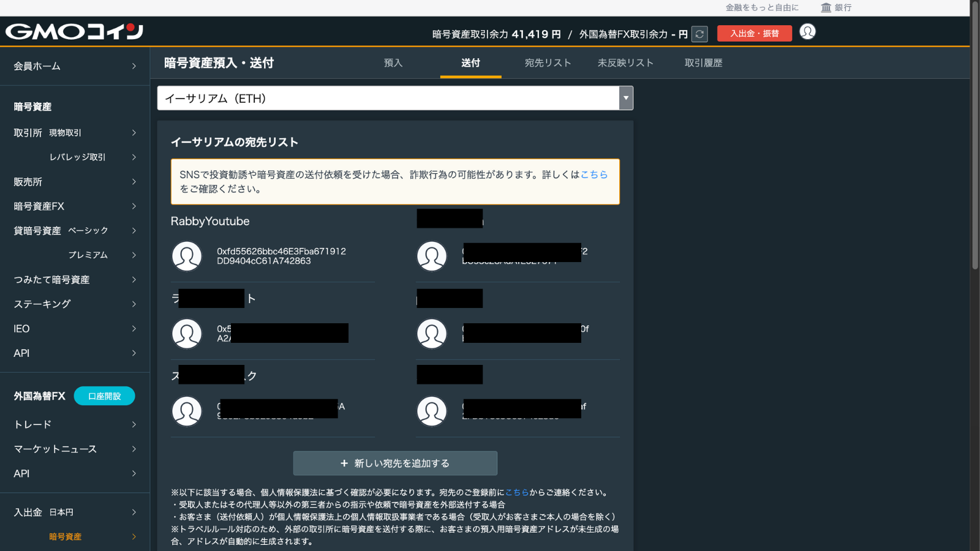Click the avatar icon above the add-destination button on left
This screenshot has width=980, height=551.
(187, 411)
